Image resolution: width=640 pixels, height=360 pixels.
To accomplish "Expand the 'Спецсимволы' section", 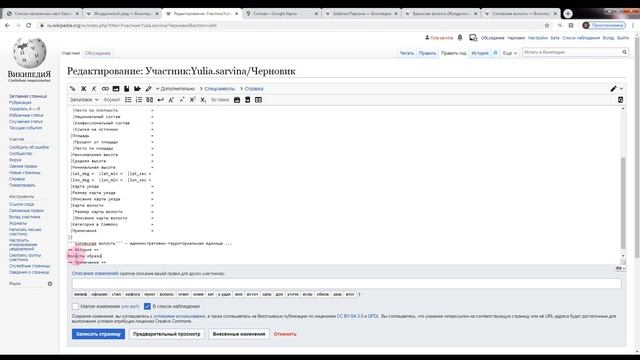I will [217, 89].
